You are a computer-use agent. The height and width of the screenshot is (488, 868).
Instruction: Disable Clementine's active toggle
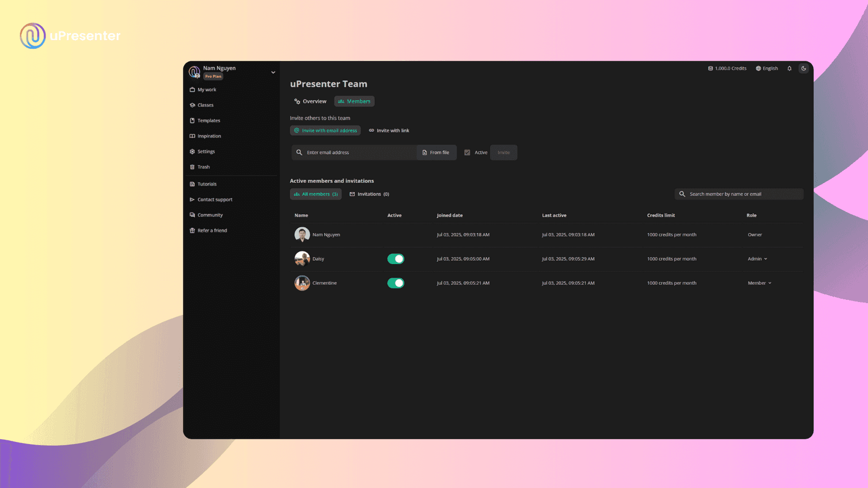[x=395, y=283]
